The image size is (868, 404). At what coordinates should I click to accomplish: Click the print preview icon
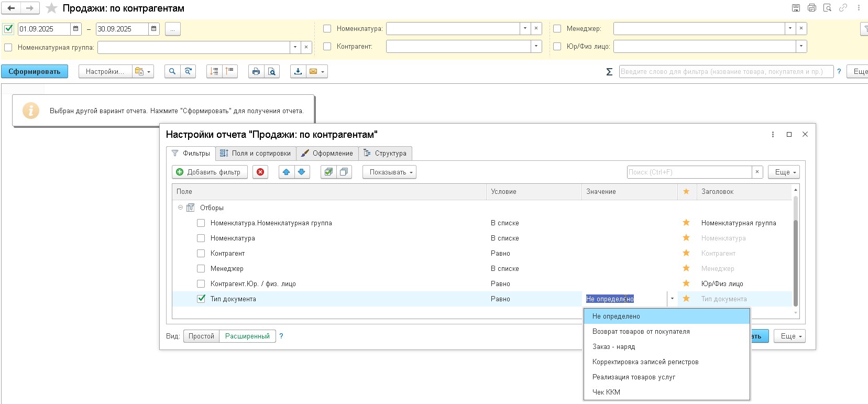[271, 71]
